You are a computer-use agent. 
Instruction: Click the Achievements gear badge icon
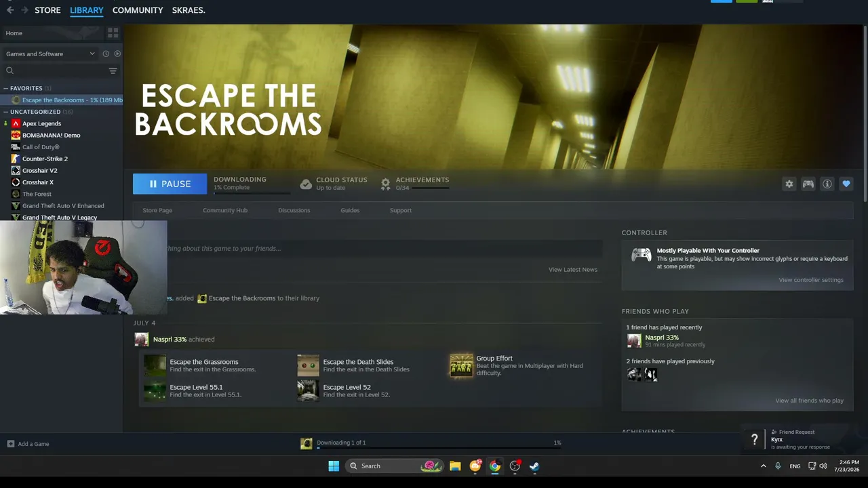386,184
